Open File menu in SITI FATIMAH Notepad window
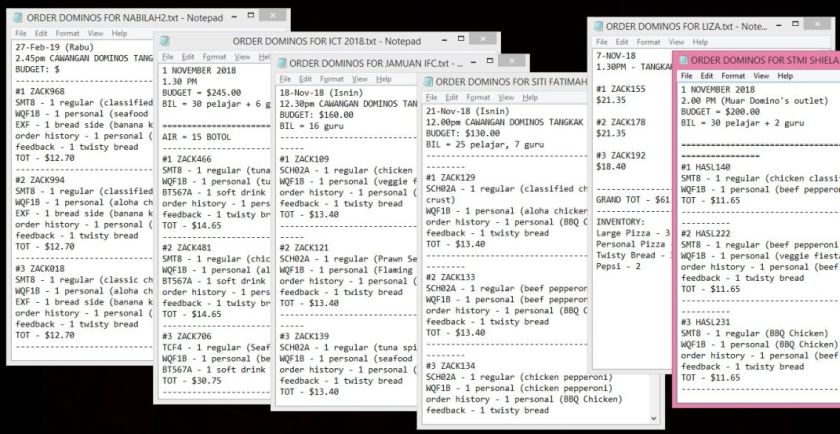Viewport: 840px width, 434px height. (432, 98)
